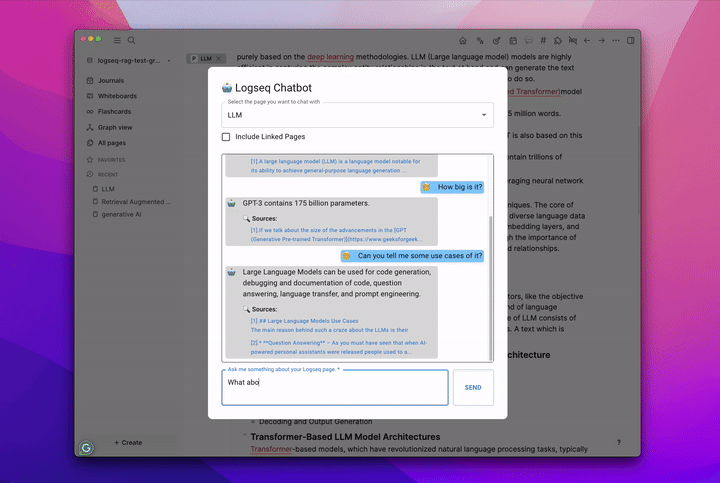Click the crossed-out toolbar icon
This screenshot has height=483, width=720.
pos(573,40)
